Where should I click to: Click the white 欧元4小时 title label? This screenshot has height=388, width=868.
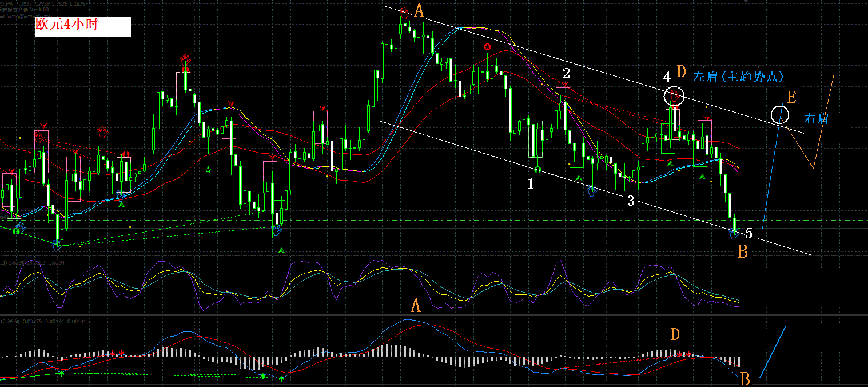tap(83, 27)
